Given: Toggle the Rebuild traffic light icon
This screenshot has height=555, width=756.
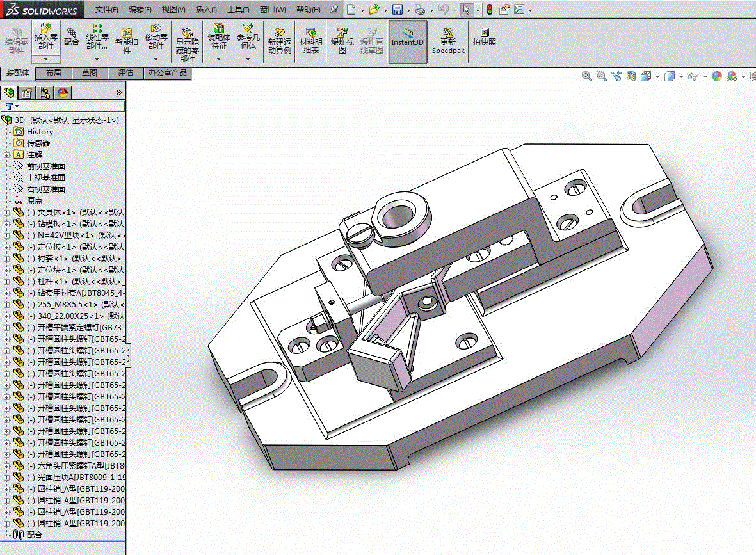Looking at the screenshot, I should click(x=490, y=10).
